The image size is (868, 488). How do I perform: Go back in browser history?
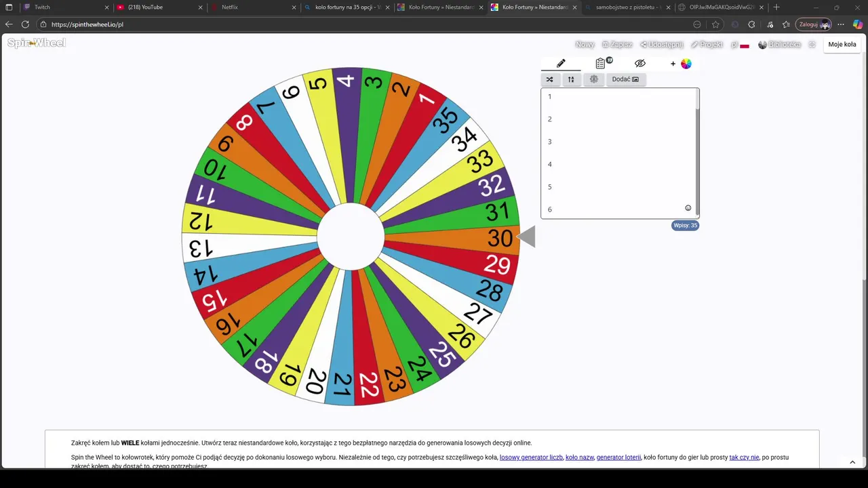[x=9, y=24]
